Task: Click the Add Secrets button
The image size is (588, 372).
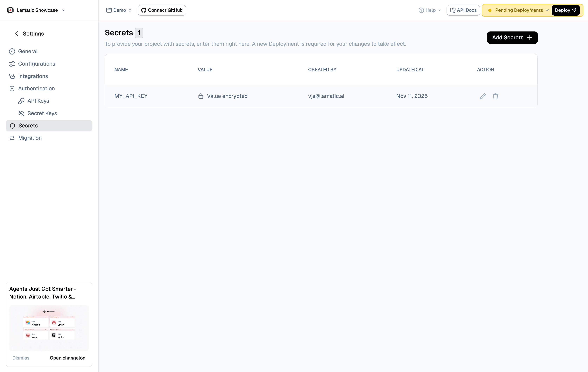Action: [512, 38]
